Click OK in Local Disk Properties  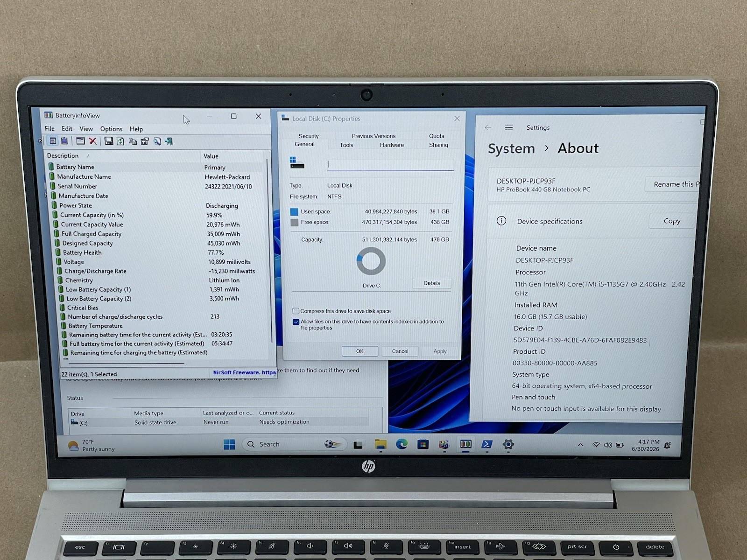tap(359, 351)
